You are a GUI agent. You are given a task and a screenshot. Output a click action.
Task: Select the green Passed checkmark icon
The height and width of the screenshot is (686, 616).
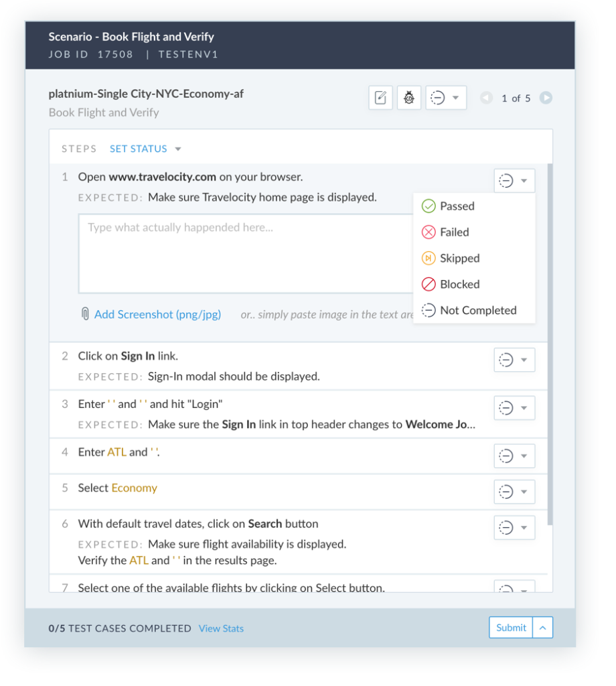pos(429,206)
